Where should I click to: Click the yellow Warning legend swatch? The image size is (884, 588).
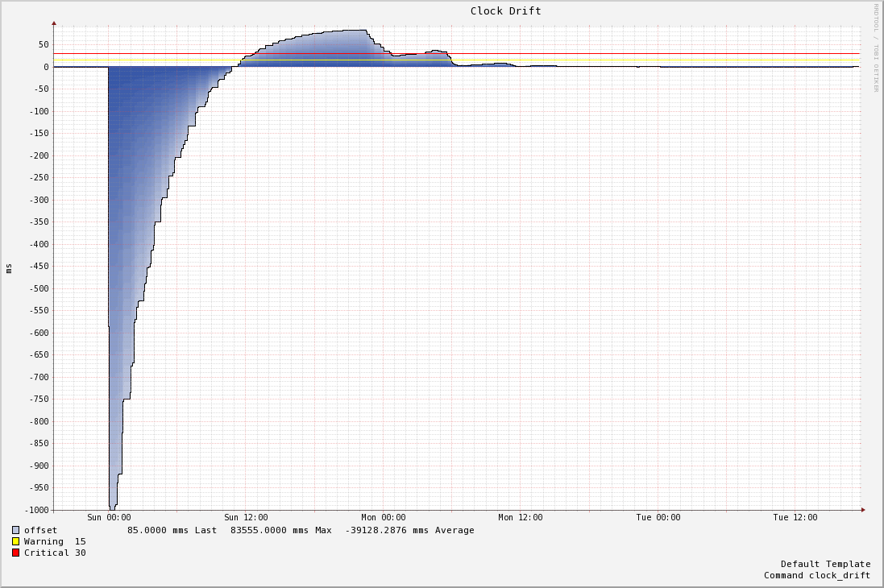pyautogui.click(x=16, y=541)
